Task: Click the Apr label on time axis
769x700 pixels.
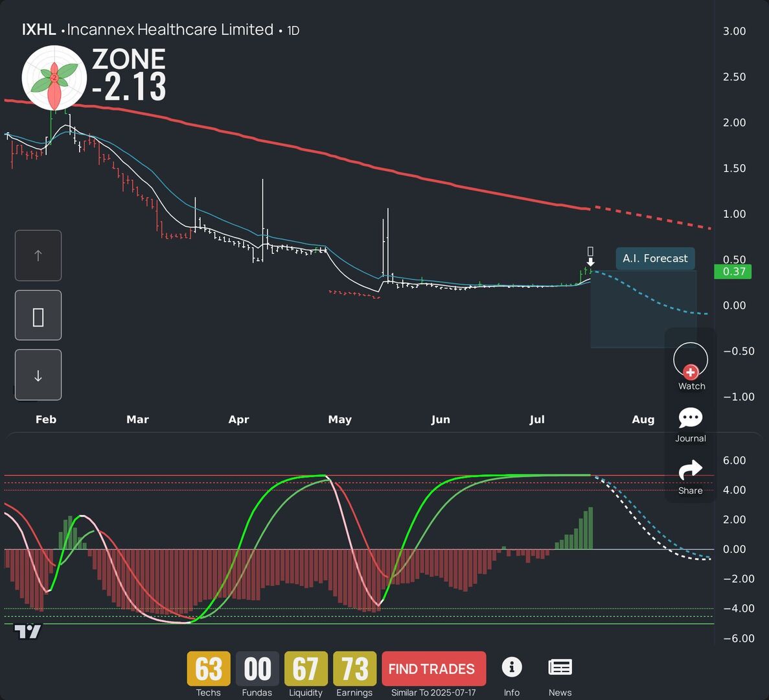Action: 239,419
